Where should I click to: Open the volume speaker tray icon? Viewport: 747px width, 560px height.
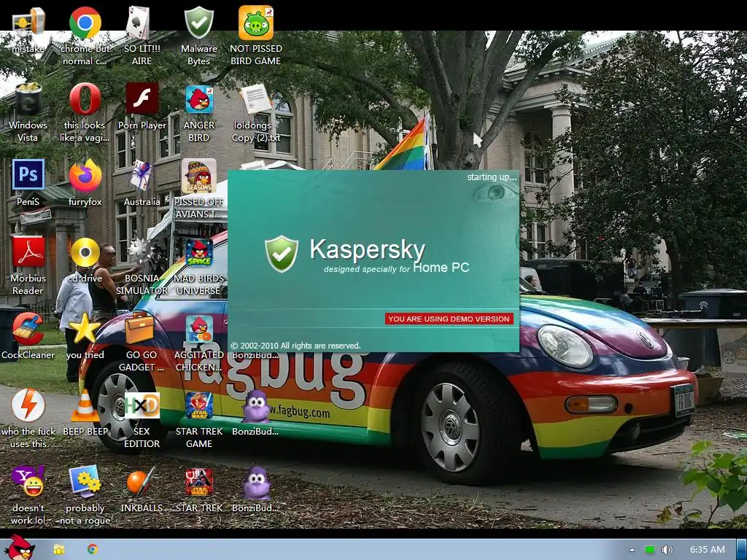point(667,550)
